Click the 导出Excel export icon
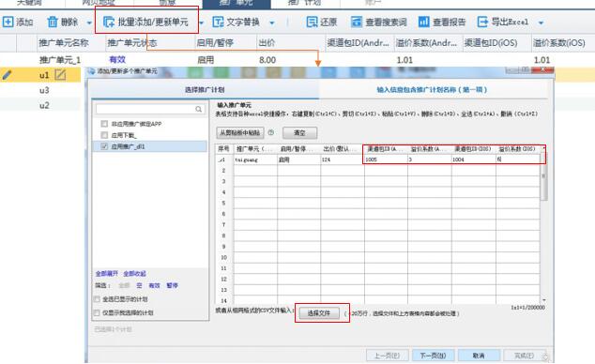595x364 pixels. [482, 22]
